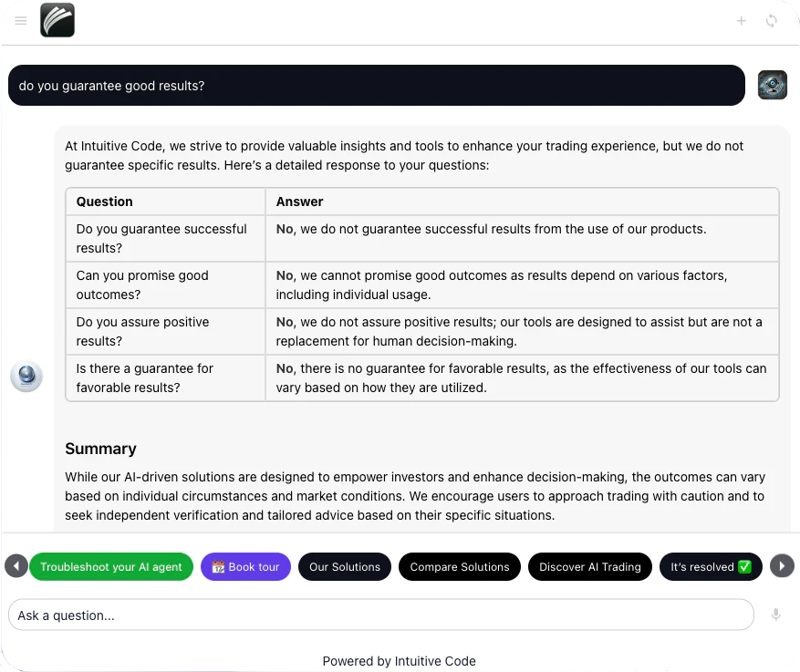Viewport: 800px width, 672px height.
Task: Choose the Discover AI Trading chip
Action: tap(590, 566)
